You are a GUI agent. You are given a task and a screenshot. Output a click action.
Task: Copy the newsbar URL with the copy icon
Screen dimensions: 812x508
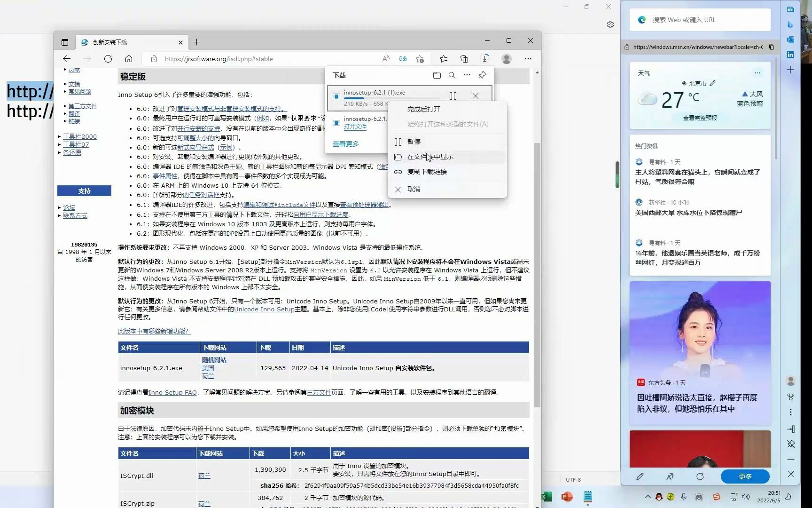(772, 47)
